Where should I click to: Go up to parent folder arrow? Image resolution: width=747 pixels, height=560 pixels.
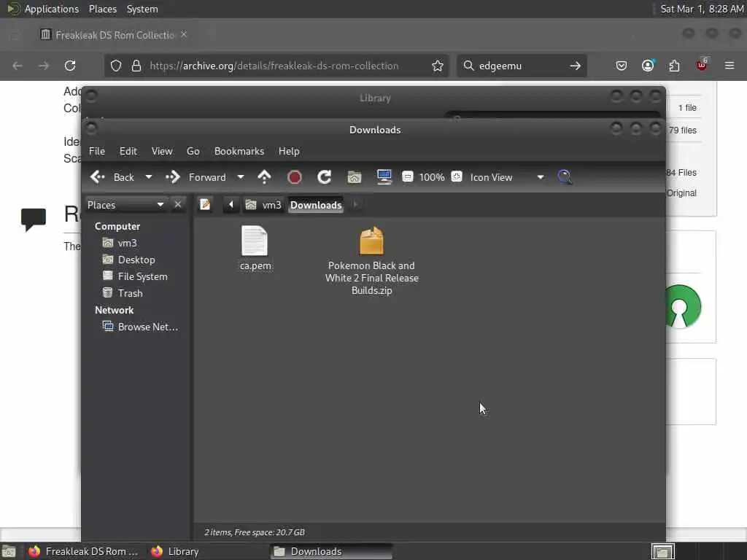click(264, 177)
